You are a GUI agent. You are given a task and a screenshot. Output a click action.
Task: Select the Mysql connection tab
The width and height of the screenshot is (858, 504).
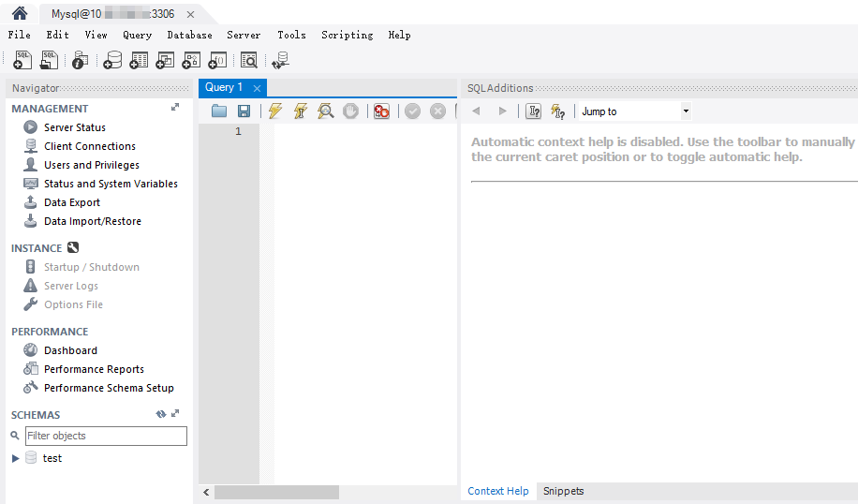112,14
